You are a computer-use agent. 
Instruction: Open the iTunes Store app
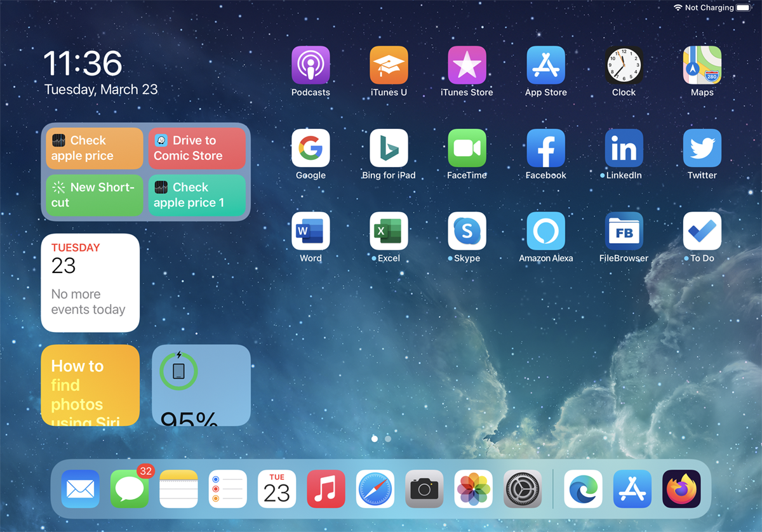pyautogui.click(x=467, y=65)
